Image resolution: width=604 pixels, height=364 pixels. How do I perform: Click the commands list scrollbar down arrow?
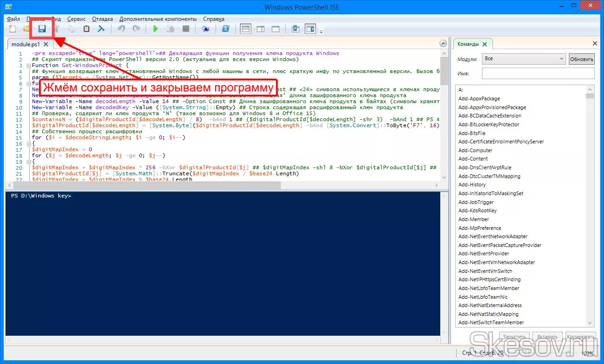[590, 322]
